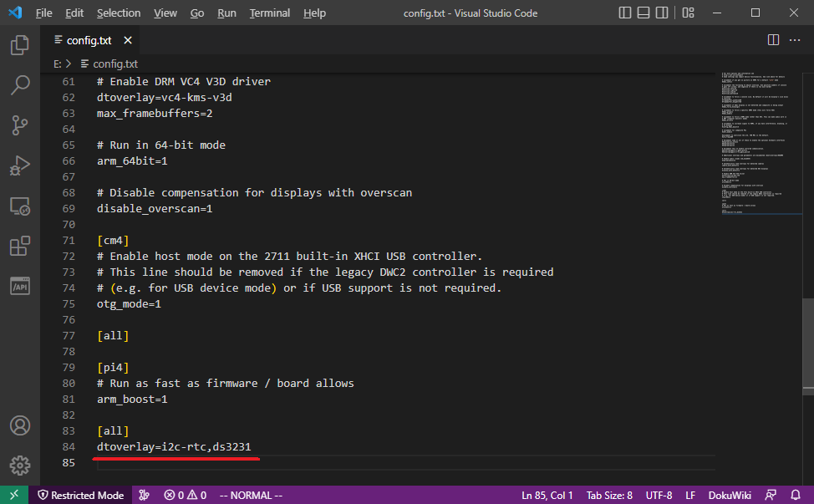Click the dtoverlay=i2c-rtc,ds3231 line
Image resolution: width=814 pixels, height=504 pixels.
click(x=174, y=446)
